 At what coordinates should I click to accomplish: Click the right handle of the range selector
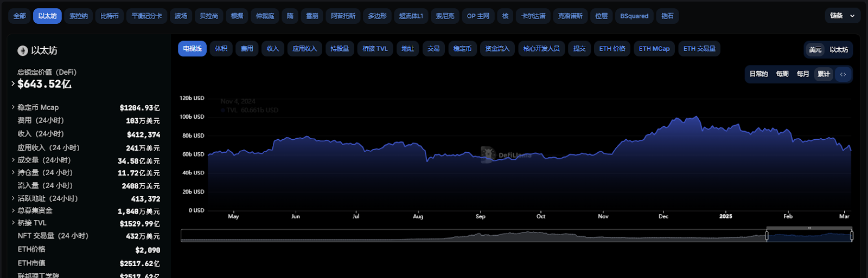pyautogui.click(x=852, y=236)
